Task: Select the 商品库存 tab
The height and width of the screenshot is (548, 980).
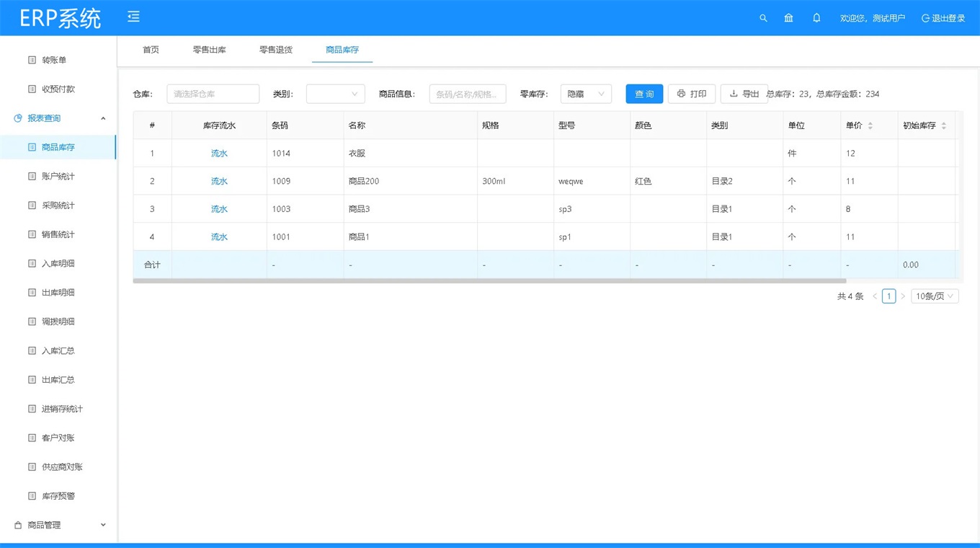Action: 342,50
